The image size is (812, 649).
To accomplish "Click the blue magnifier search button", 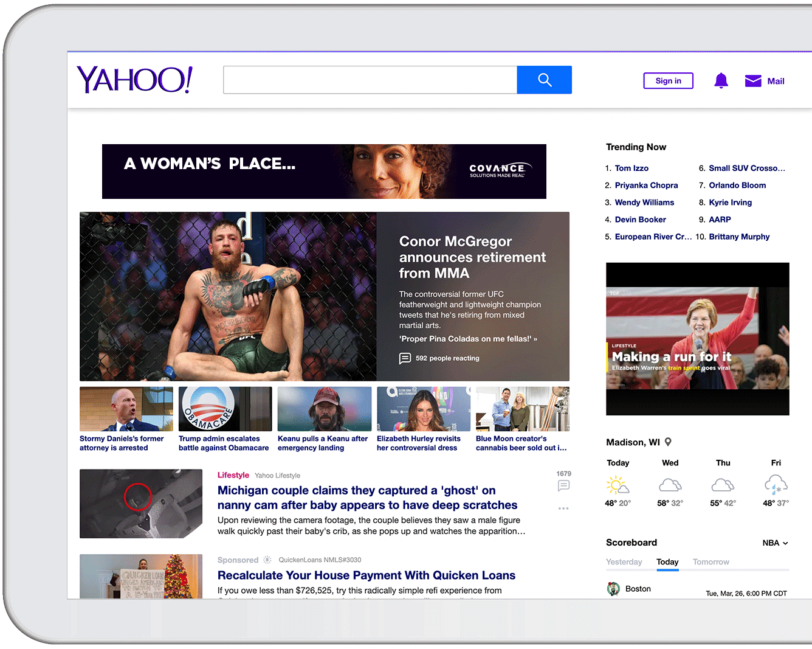I will pyautogui.click(x=545, y=80).
